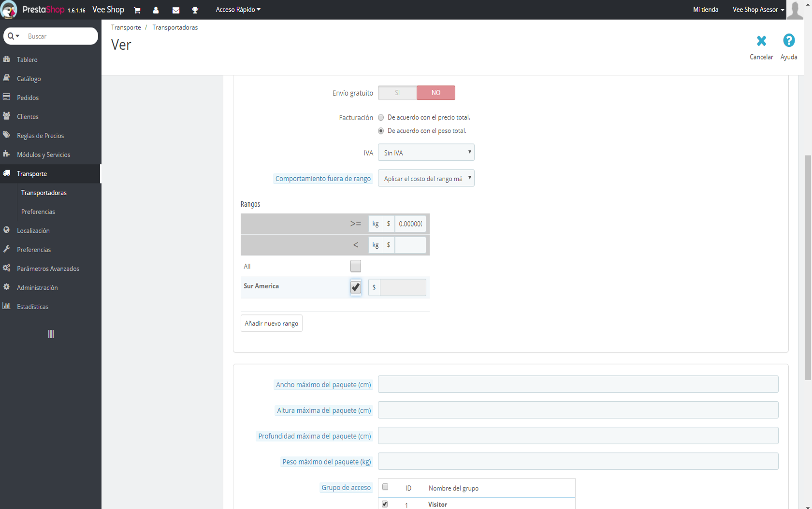Click the Estadísticas bar chart icon
812x509 pixels.
(7, 306)
